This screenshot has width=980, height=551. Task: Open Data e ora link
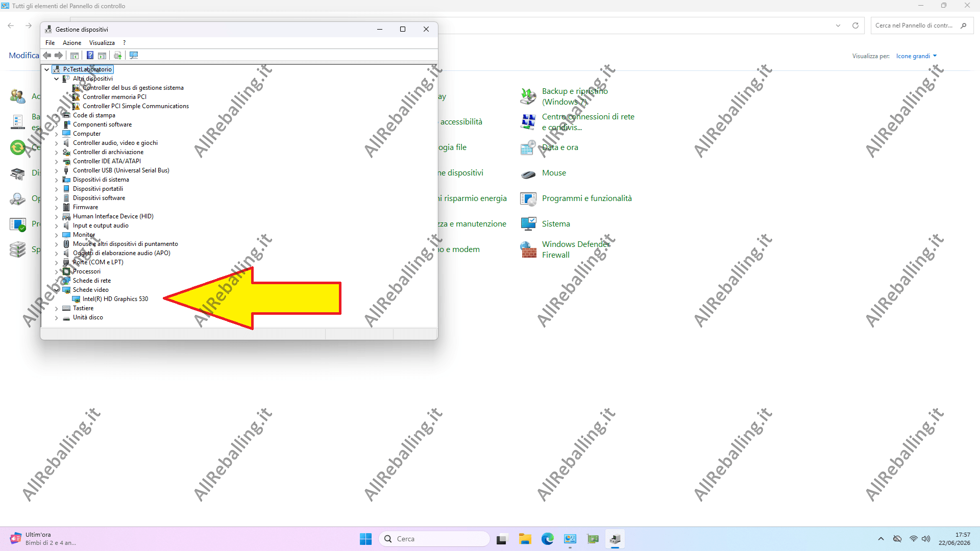560,147
